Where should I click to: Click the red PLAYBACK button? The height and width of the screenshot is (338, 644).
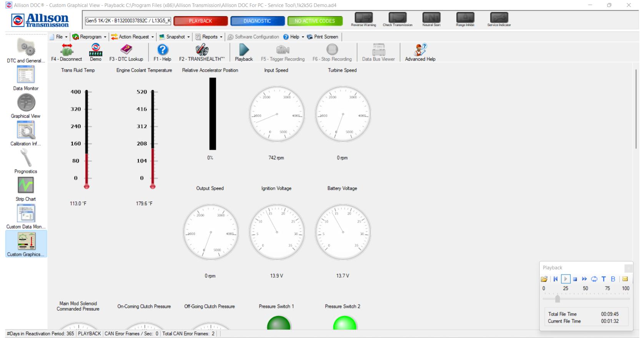click(201, 21)
